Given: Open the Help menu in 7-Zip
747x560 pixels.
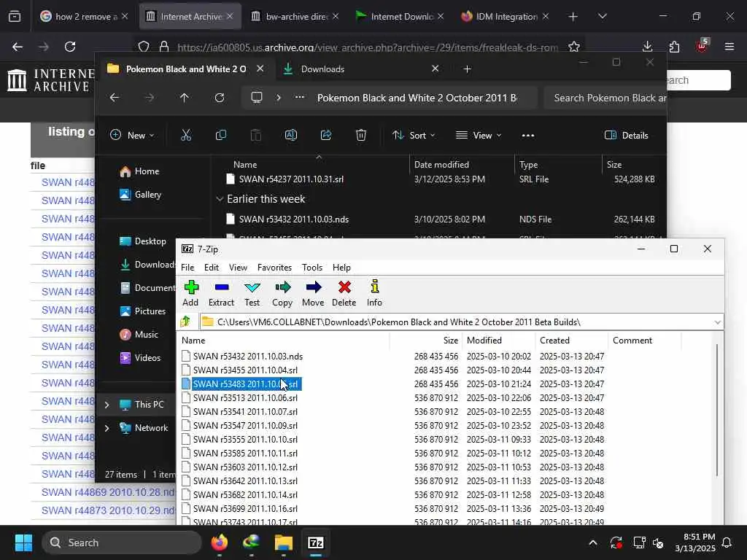Looking at the screenshot, I should pos(341,267).
